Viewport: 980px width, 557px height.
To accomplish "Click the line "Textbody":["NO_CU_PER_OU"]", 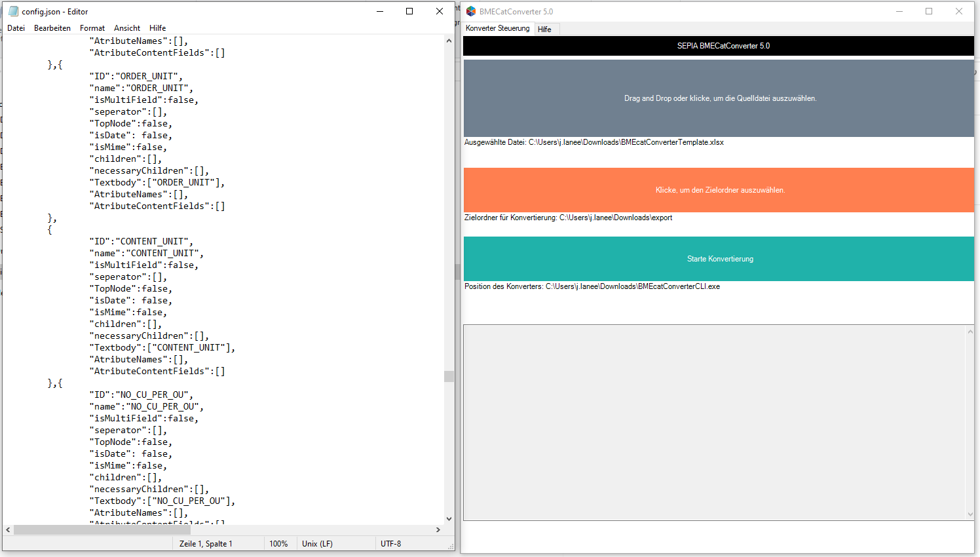I will click(162, 501).
